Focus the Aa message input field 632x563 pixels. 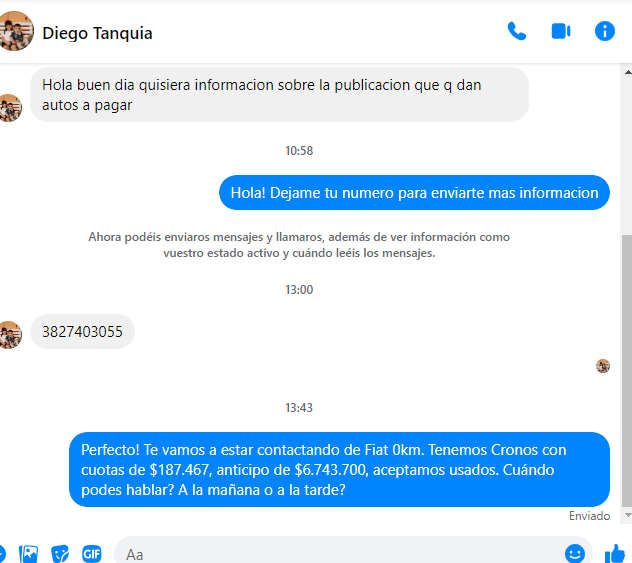pyautogui.click(x=339, y=554)
